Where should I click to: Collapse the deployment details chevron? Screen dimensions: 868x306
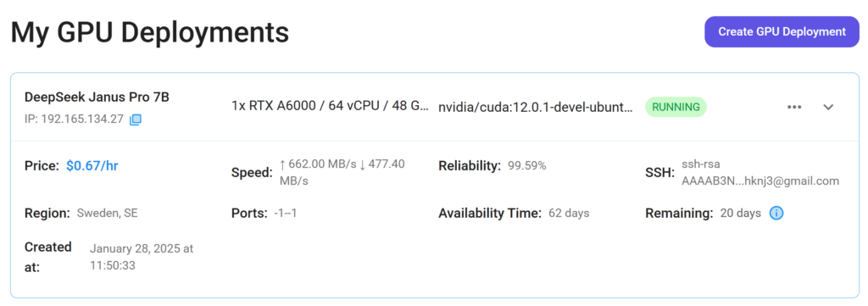pos(828,108)
